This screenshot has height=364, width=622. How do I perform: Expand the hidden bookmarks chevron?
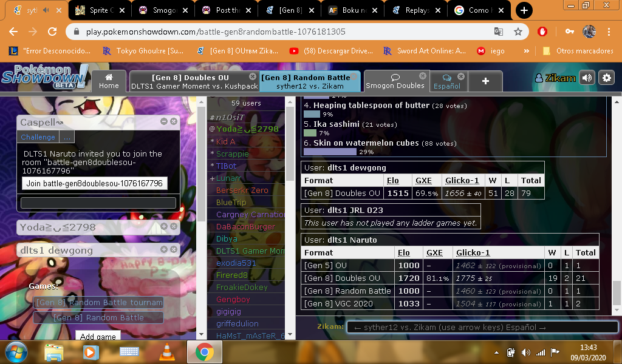pyautogui.click(x=527, y=51)
